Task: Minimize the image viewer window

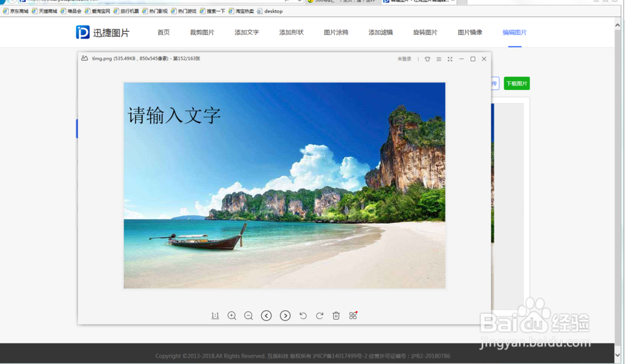Action: tap(462, 59)
